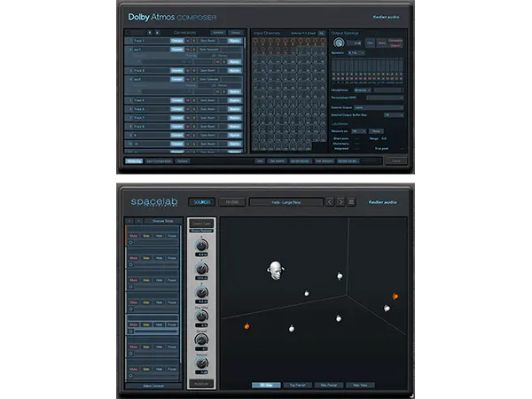Click the Focus button in the first source row
Image resolution: width=532 pixels, height=399 pixels.
[172, 236]
